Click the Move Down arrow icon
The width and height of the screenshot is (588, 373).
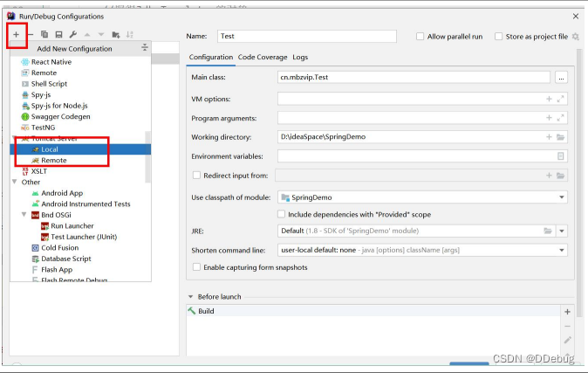(101, 35)
